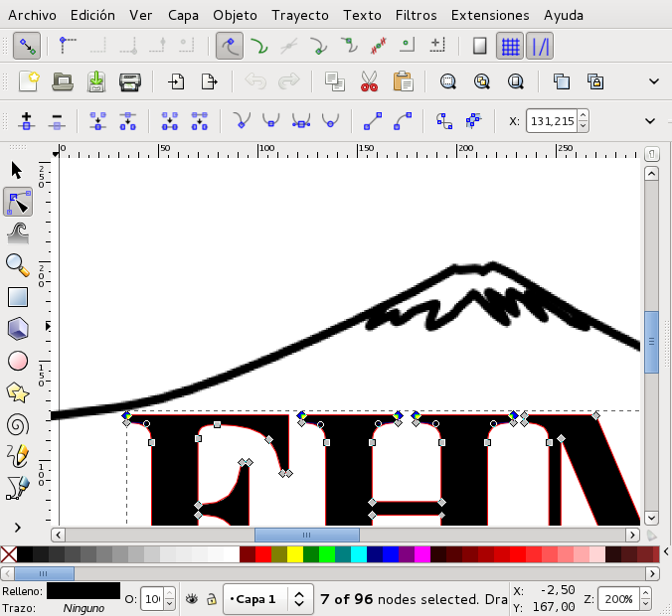Image resolution: width=672 pixels, height=616 pixels.
Task: Pick the red palette swatch
Action: click(x=263, y=554)
